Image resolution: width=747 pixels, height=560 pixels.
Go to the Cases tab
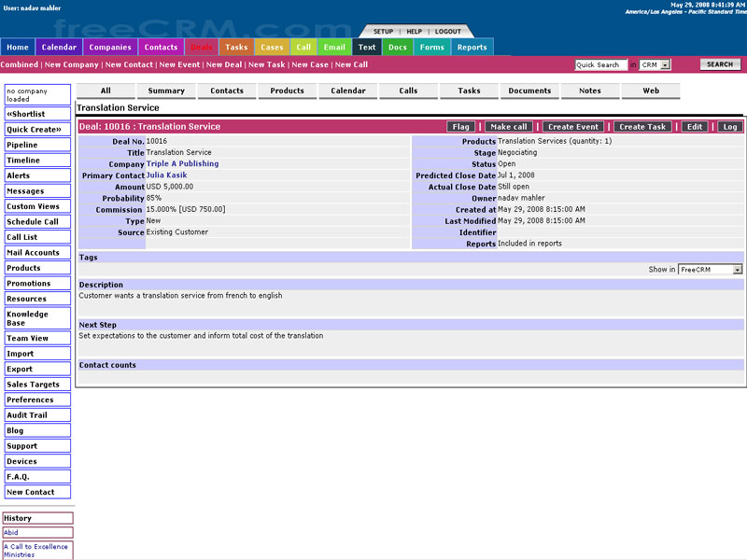click(x=272, y=48)
